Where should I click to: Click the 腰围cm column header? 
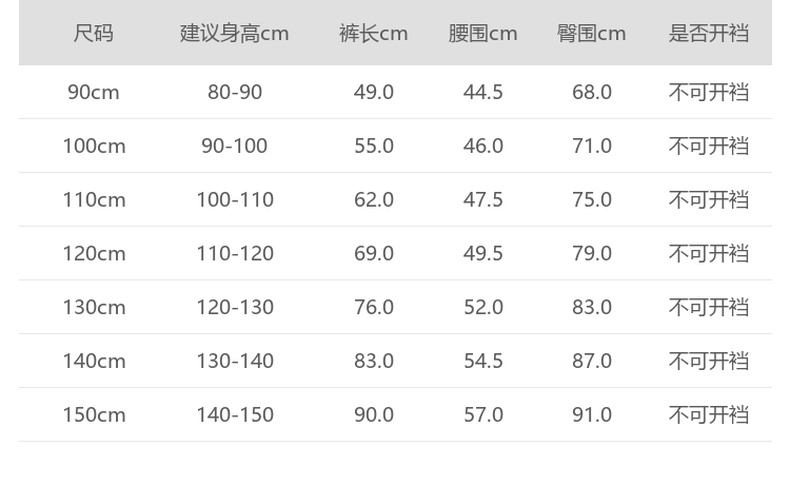click(483, 33)
